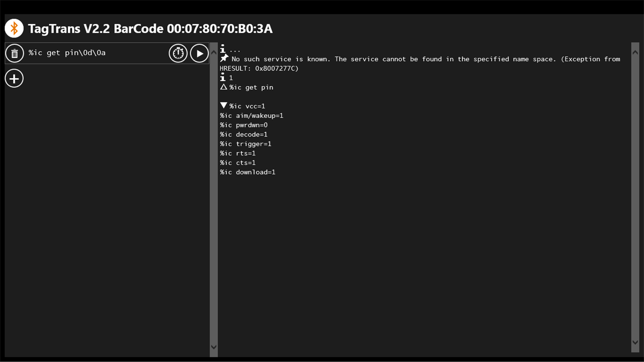
Task: Click the received triangle beside '%ic vcc=1'
Action: (224, 105)
